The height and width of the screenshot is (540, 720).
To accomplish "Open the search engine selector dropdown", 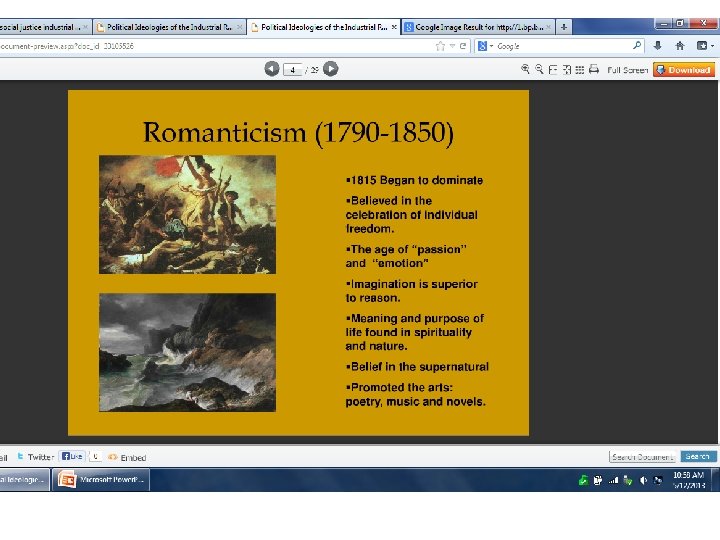I will coord(485,46).
